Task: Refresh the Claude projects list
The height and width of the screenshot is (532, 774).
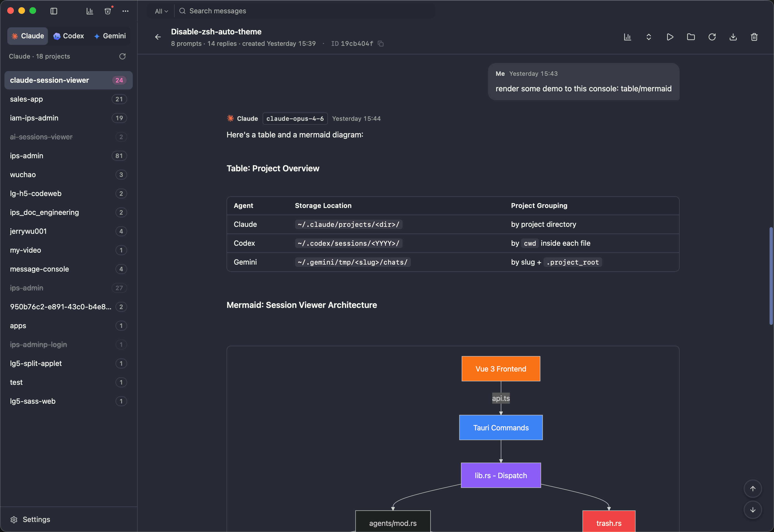Action: pyautogui.click(x=122, y=56)
